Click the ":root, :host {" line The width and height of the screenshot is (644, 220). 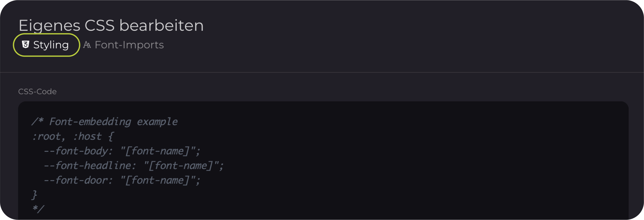[72, 136]
